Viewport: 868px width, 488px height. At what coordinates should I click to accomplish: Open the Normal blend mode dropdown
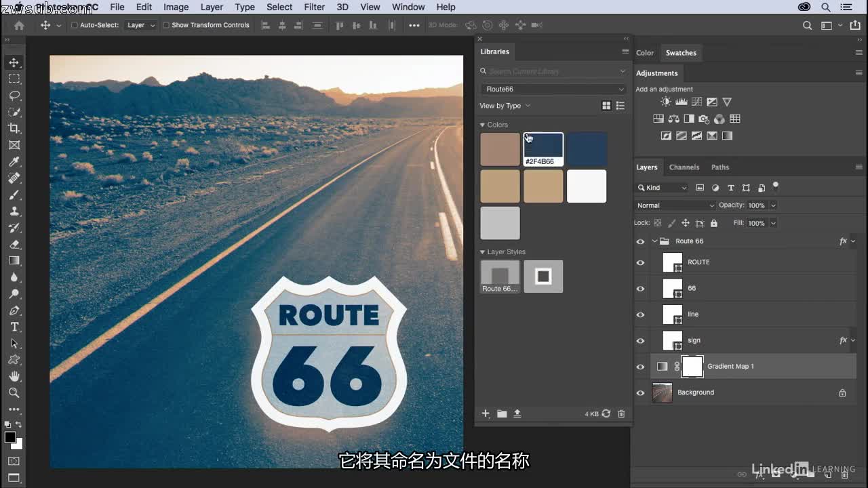tap(675, 205)
